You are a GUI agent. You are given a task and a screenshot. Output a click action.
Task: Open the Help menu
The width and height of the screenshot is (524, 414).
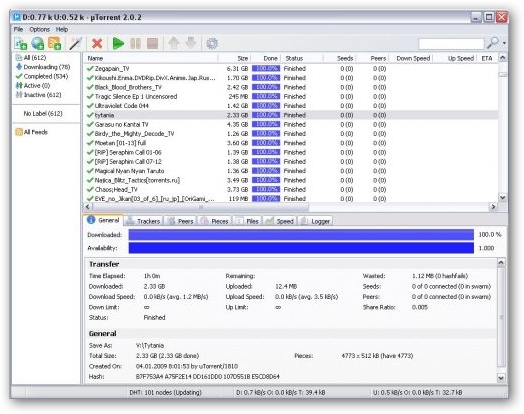click(x=62, y=29)
